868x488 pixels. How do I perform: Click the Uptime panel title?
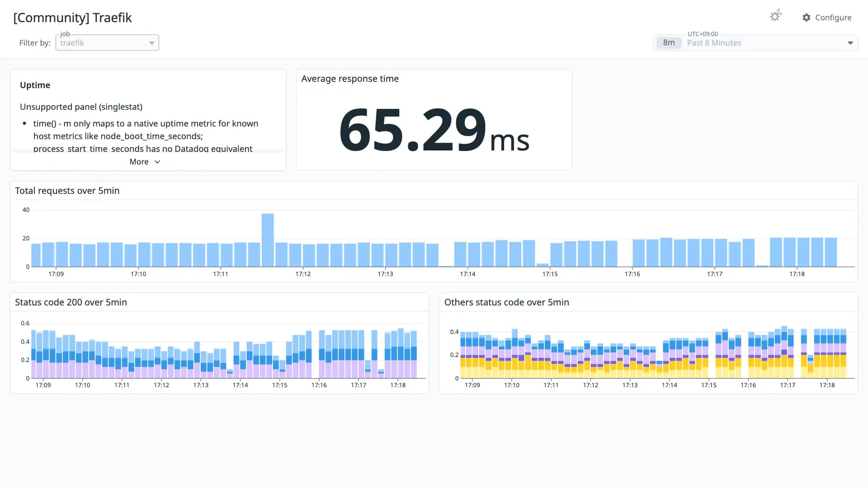(35, 85)
